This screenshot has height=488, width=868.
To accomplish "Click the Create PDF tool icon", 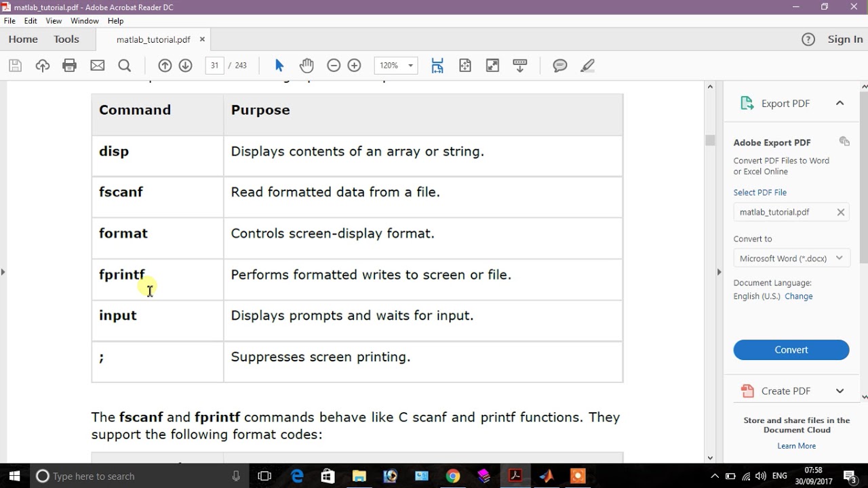I will [x=747, y=391].
